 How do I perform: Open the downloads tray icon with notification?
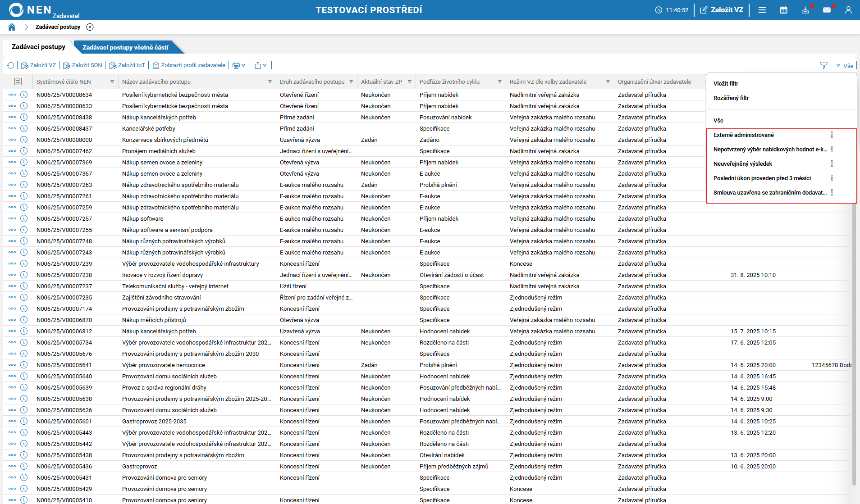click(x=805, y=10)
